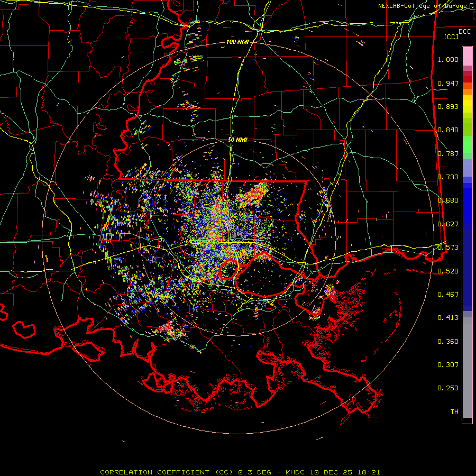Click the DCC label above color bar
Image resolution: width=476 pixels, height=476 pixels.
coord(465,32)
